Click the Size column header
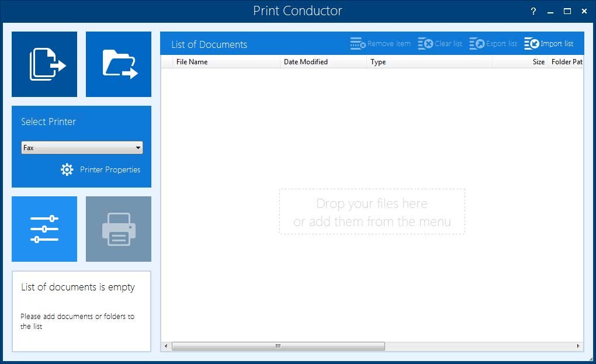This screenshot has width=596, height=364. point(538,61)
